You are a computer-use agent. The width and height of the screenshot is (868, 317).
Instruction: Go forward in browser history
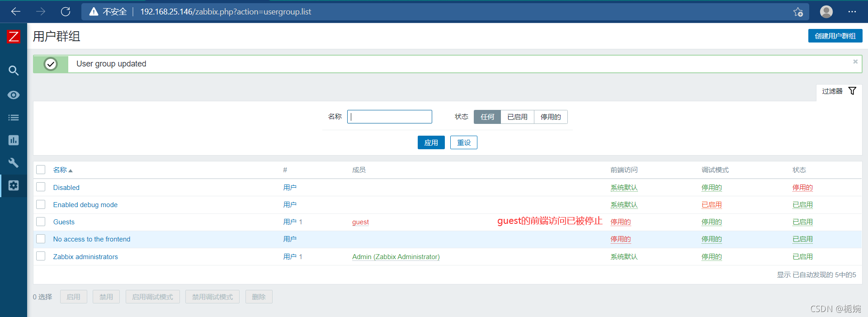(x=41, y=11)
